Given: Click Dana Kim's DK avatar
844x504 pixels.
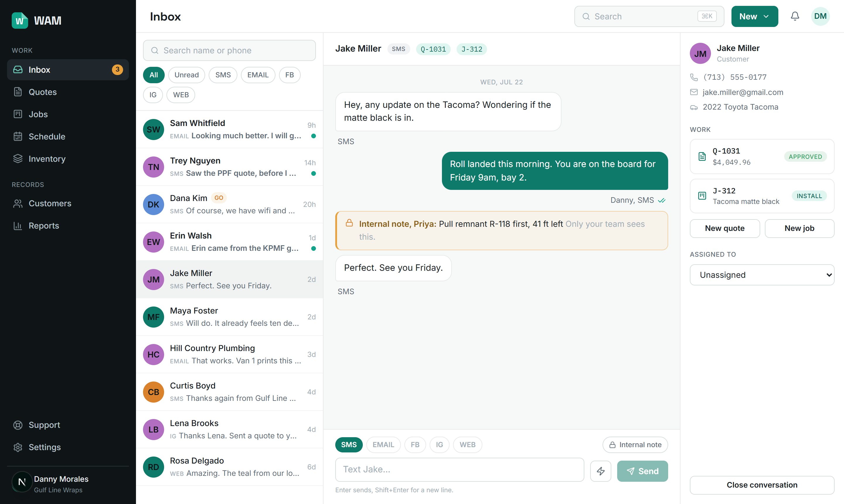Looking at the screenshot, I should click(x=154, y=205).
